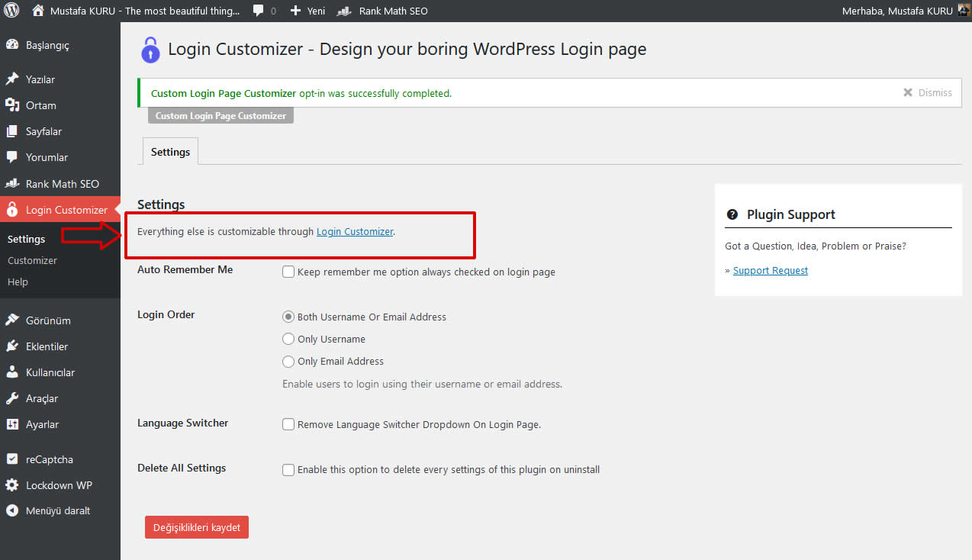This screenshot has width=972, height=560.
Task: Open Eklentiler plugins menu label
Action: (47, 346)
